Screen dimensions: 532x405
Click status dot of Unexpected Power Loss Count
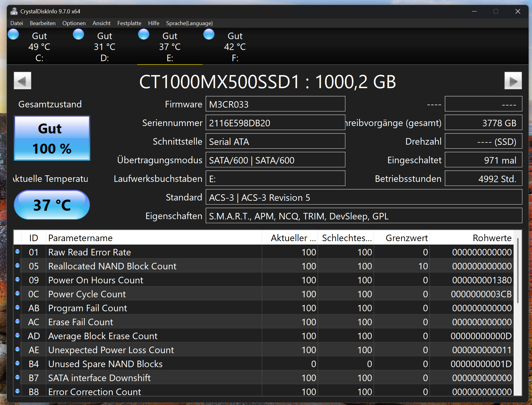17,349
